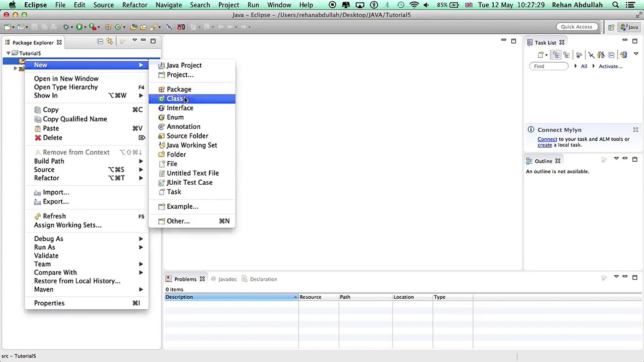Click Collapse All in Package Explorer
Screen dimensions: 644x362
point(100,41)
